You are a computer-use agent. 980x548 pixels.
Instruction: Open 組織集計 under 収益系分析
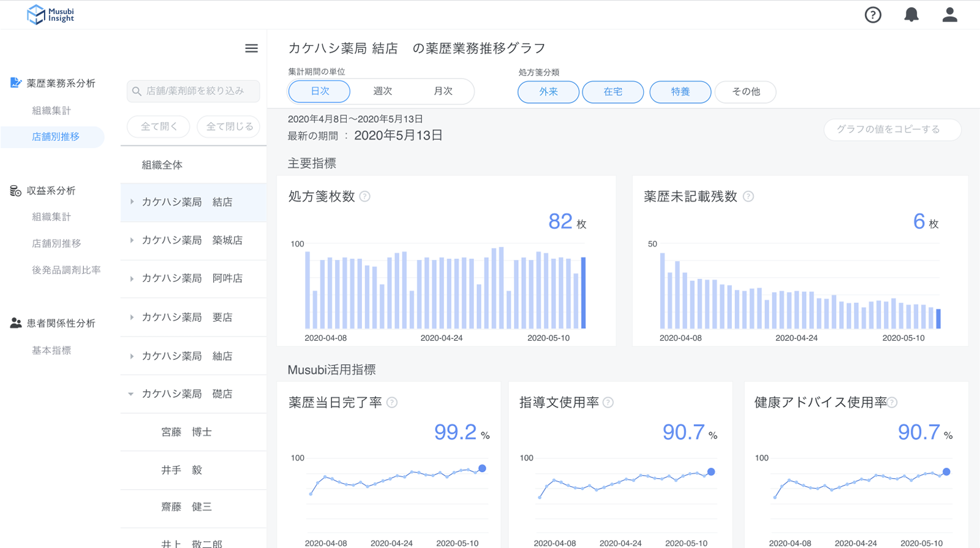click(x=51, y=216)
